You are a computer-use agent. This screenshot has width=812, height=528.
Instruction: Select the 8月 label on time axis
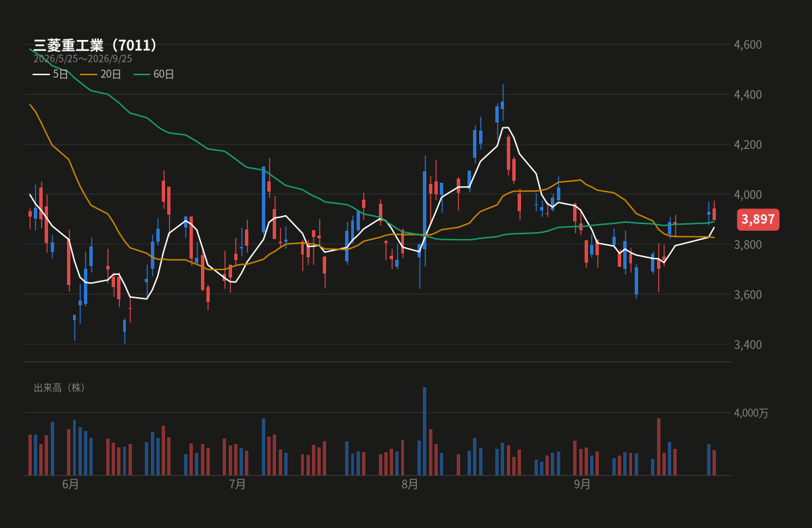click(409, 485)
